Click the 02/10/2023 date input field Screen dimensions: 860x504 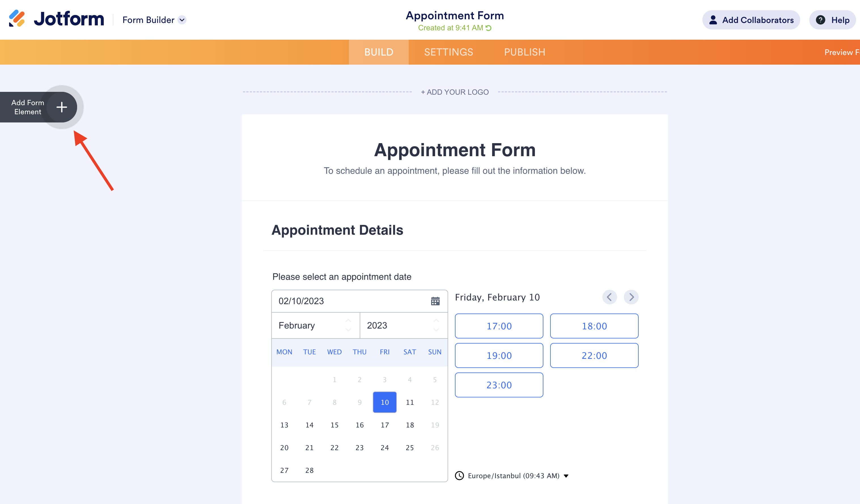click(348, 301)
